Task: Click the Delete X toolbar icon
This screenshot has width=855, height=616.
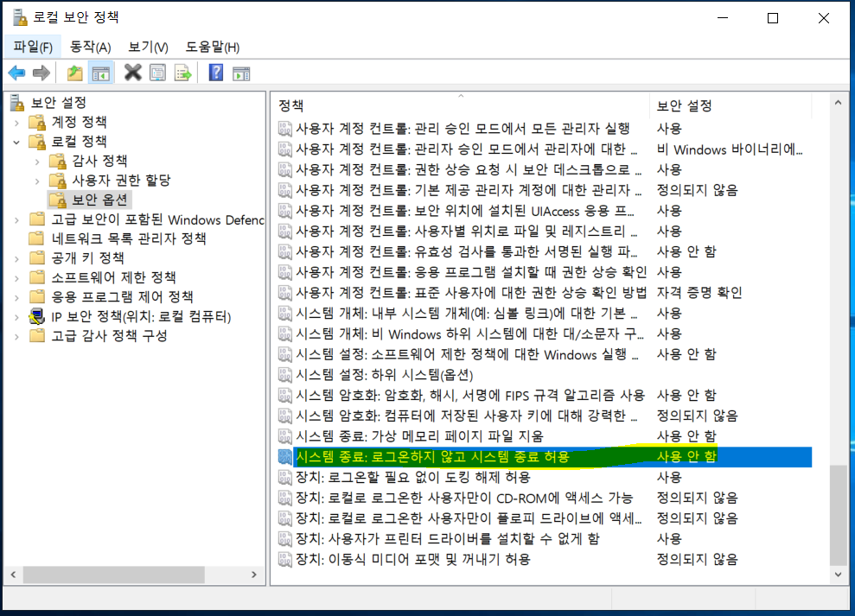Action: [132, 73]
